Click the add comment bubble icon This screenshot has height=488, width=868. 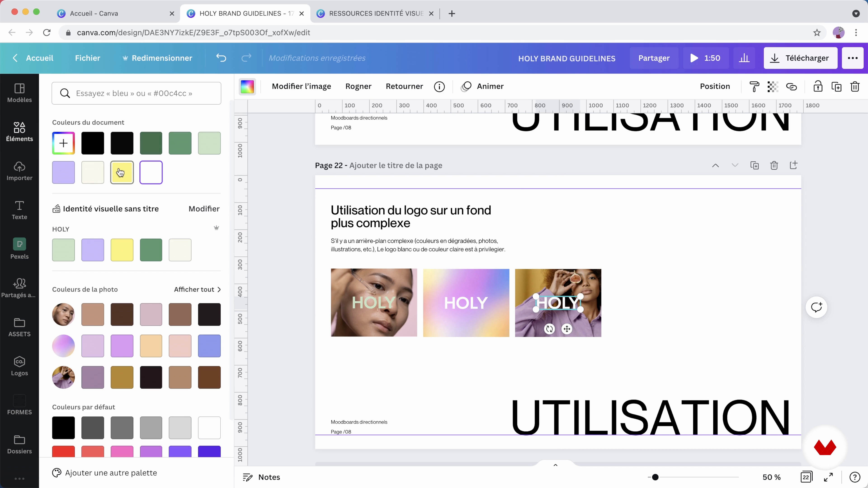pyautogui.click(x=816, y=307)
